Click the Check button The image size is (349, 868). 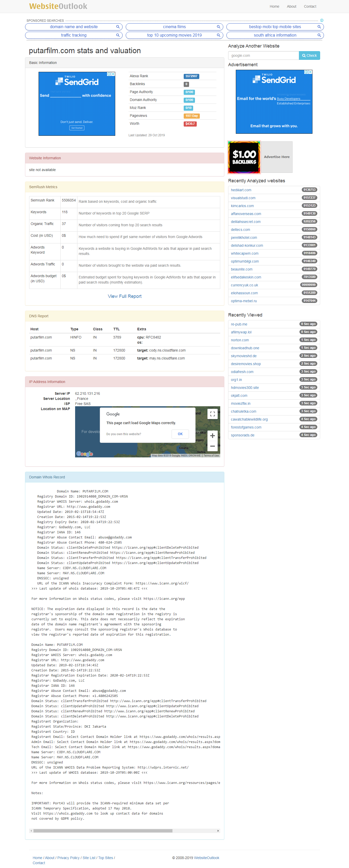[x=309, y=55]
